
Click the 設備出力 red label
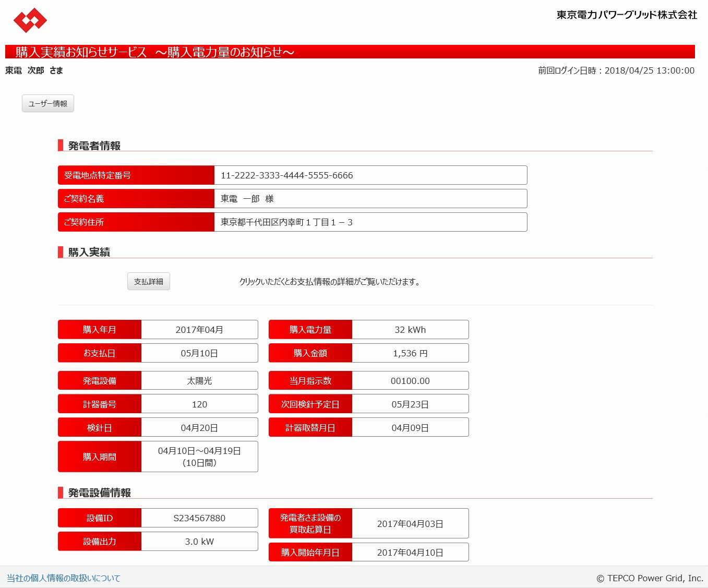pos(100,542)
